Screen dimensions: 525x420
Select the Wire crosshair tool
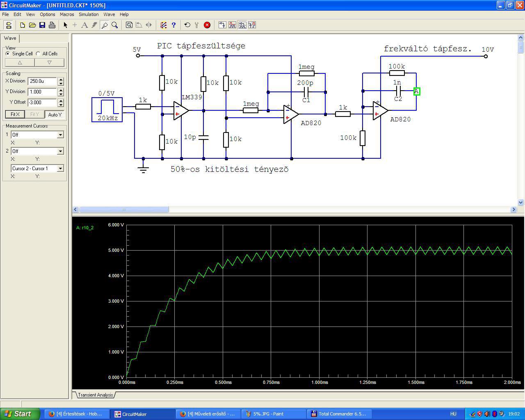point(75,25)
